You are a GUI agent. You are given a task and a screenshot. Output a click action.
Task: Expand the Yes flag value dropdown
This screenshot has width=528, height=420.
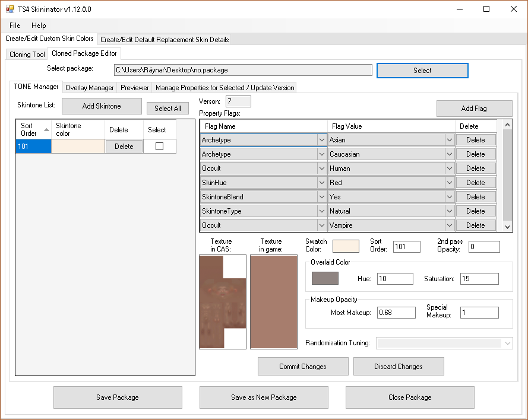450,197
